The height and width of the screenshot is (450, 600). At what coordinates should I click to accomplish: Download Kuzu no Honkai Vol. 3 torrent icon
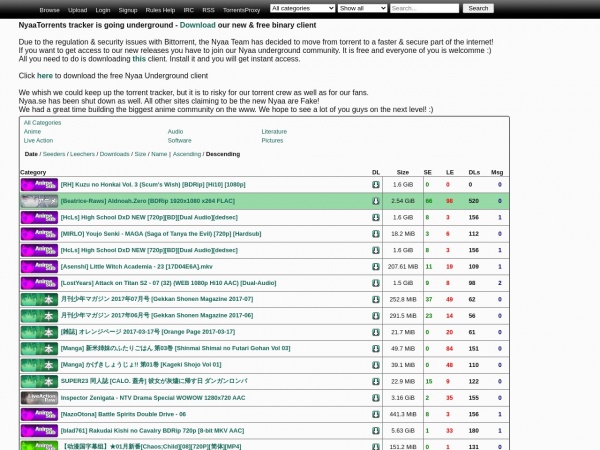tap(376, 184)
